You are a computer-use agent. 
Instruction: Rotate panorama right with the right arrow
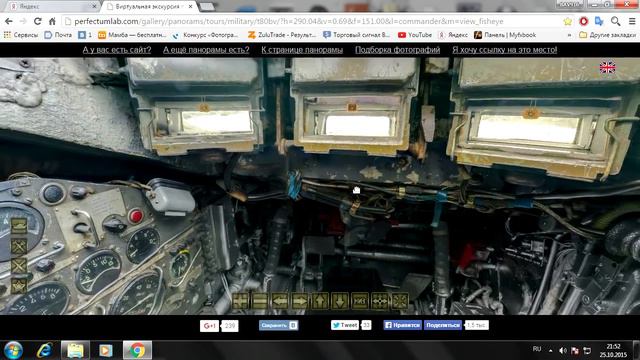pos(300,301)
